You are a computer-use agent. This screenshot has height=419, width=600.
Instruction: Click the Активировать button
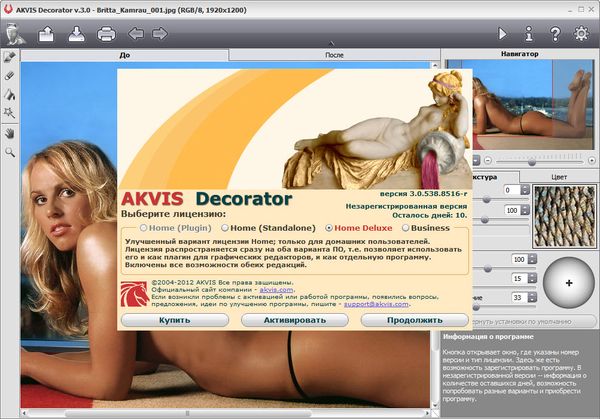294,320
